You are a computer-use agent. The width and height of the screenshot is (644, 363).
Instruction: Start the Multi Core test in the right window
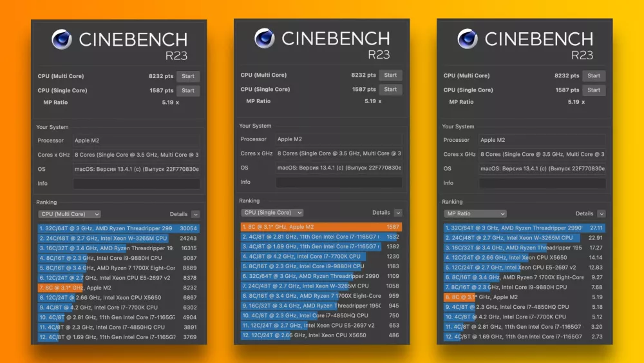(594, 75)
